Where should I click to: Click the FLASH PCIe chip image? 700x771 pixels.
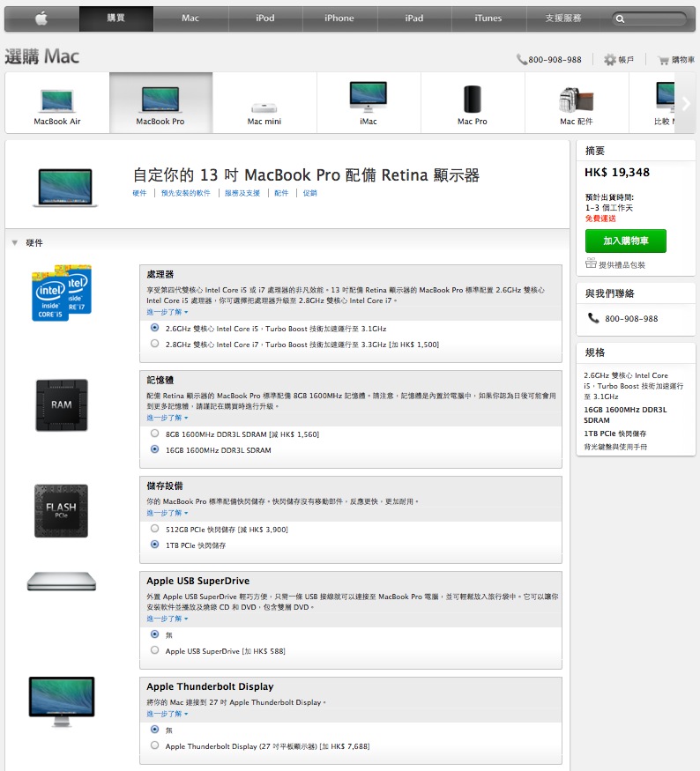61,511
